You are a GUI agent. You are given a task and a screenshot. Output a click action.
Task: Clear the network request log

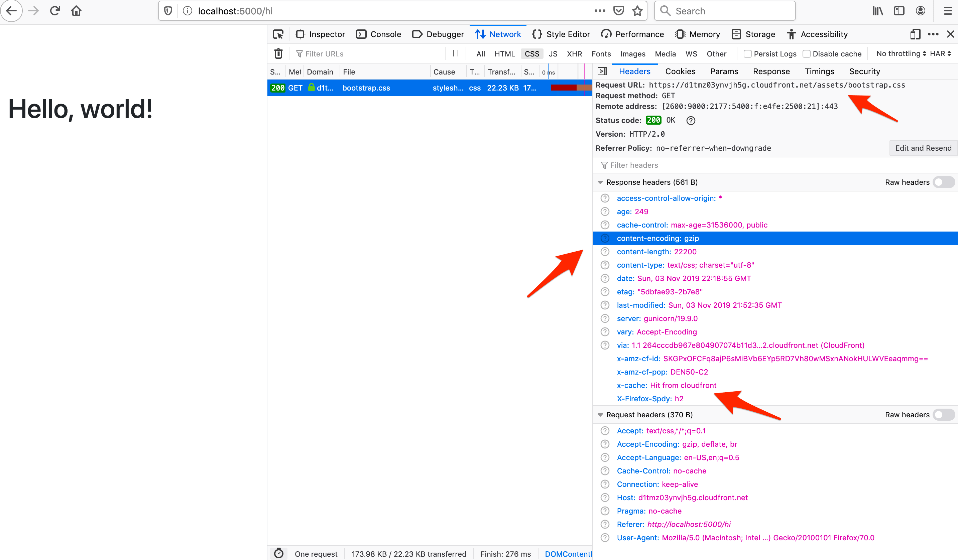point(278,53)
